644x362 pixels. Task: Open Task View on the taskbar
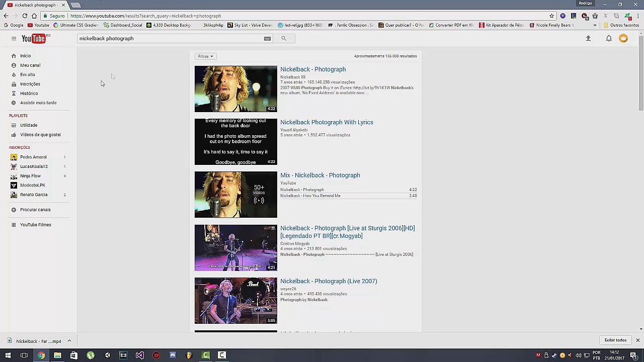[24, 355]
